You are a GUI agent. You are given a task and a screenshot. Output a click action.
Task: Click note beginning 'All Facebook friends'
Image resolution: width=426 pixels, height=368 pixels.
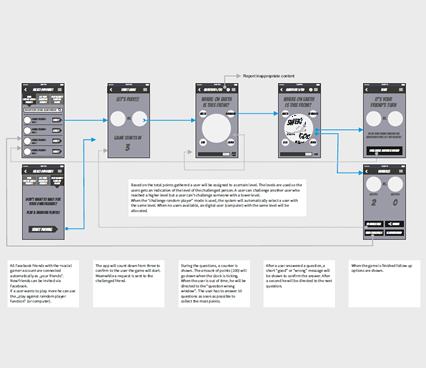point(43,283)
